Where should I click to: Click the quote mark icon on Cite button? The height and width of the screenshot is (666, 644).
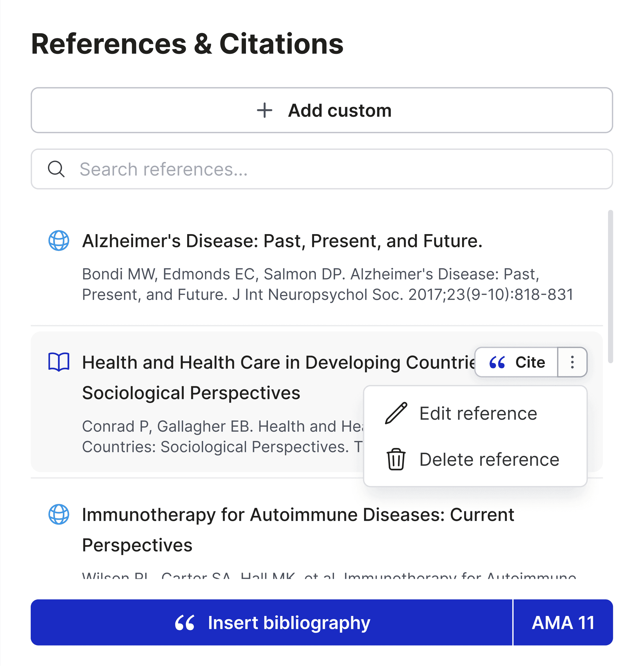pyautogui.click(x=497, y=362)
